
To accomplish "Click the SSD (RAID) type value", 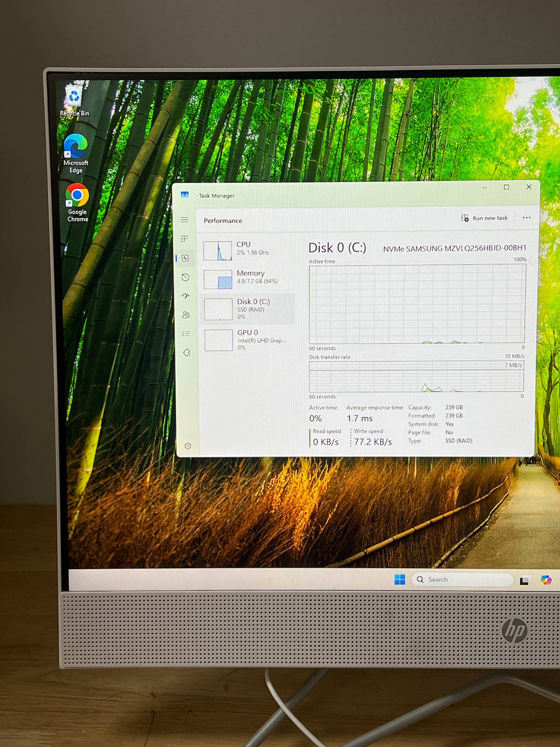I will (x=459, y=441).
